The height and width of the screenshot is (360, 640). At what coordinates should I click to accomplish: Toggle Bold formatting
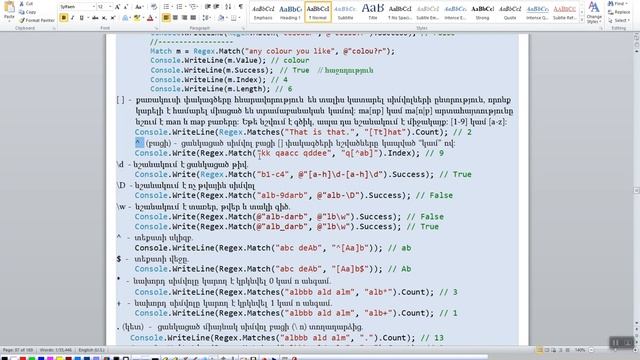[x=64, y=18]
